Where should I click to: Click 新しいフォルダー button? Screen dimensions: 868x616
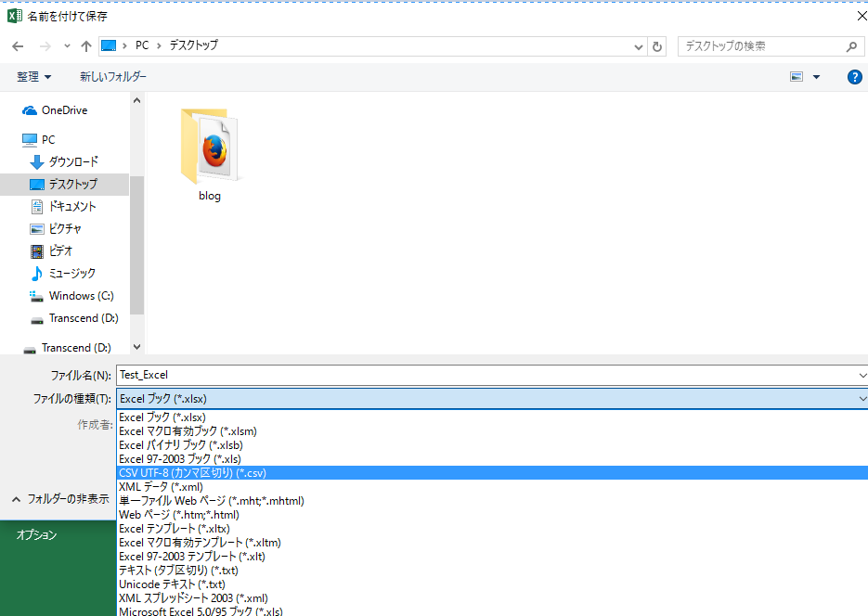coord(113,77)
